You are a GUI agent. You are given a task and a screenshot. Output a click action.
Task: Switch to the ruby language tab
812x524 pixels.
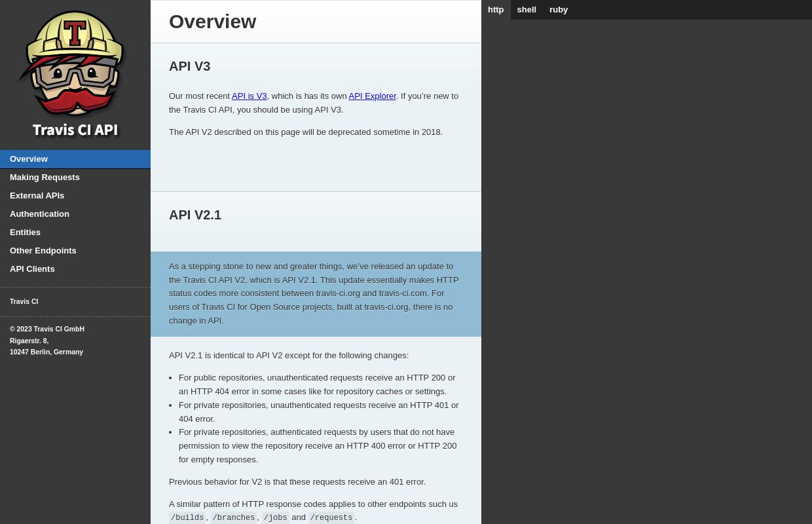[559, 10]
